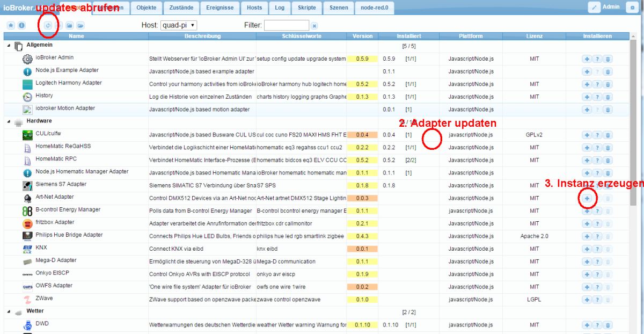Click the Filter input field
644x334 pixels.
(x=287, y=25)
